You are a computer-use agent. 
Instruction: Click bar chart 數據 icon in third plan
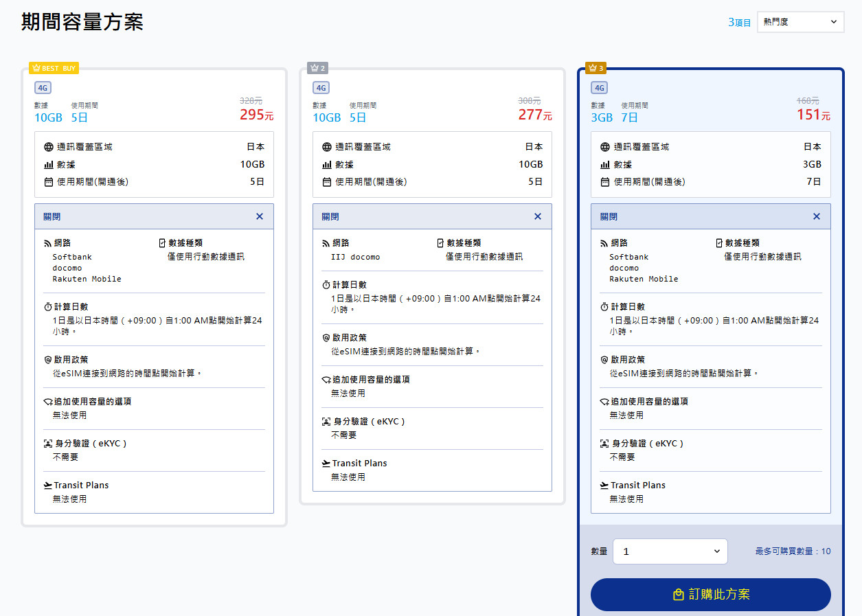(x=605, y=165)
